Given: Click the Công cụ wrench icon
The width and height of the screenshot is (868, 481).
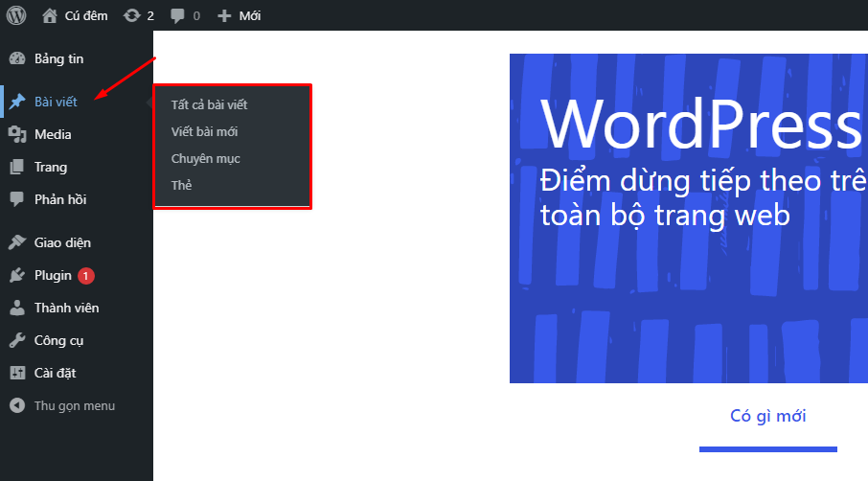Looking at the screenshot, I should pos(17,340).
